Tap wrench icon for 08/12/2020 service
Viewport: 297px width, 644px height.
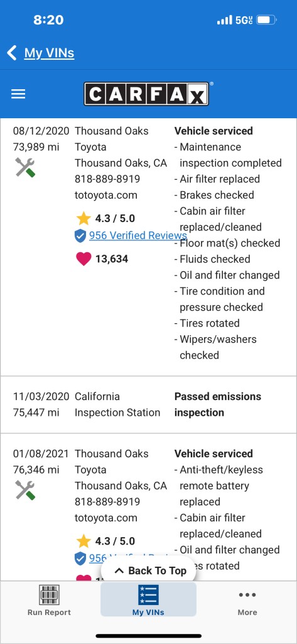(25, 167)
